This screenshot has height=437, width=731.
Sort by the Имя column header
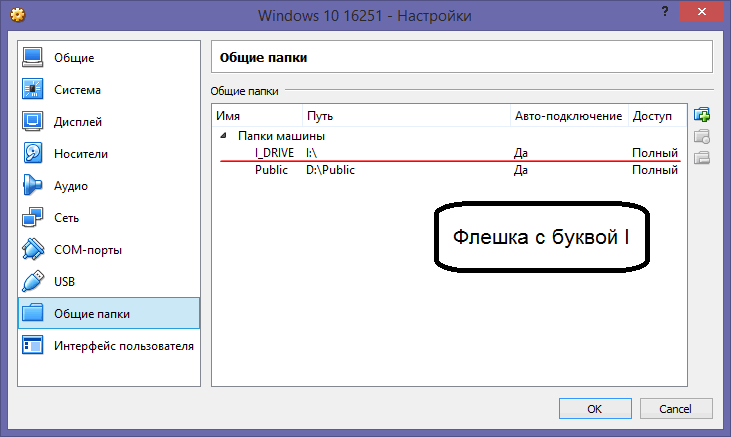point(257,116)
